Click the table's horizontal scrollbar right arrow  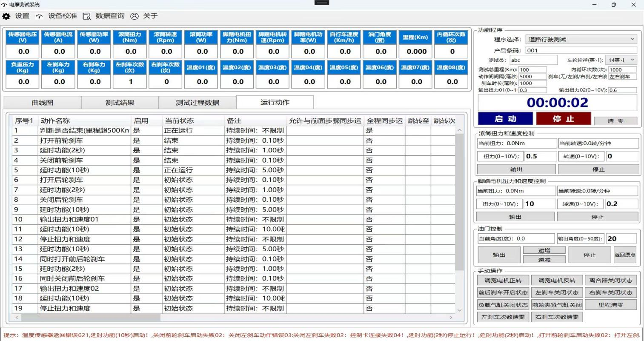(451, 318)
